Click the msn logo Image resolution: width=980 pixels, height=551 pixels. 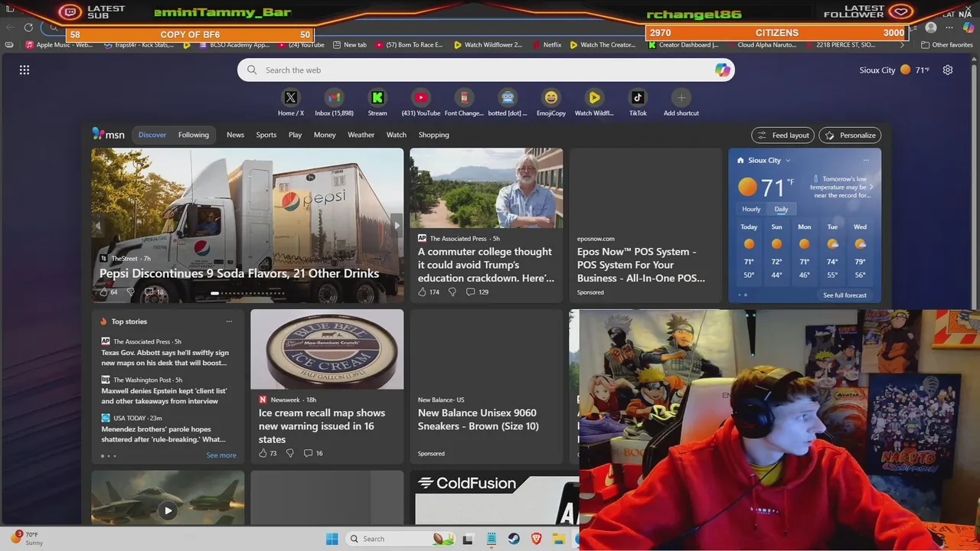click(109, 134)
